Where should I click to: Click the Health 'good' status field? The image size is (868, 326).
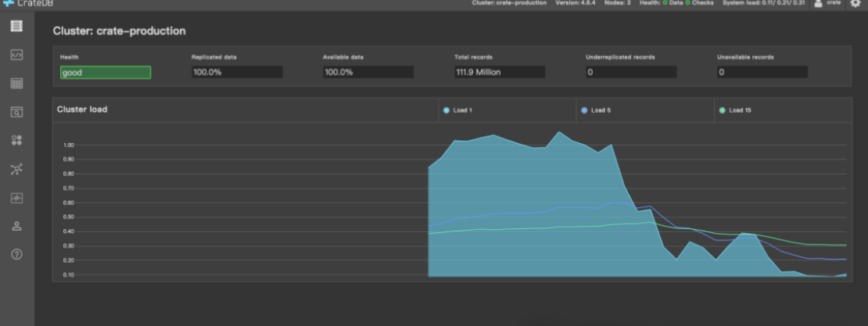106,73
